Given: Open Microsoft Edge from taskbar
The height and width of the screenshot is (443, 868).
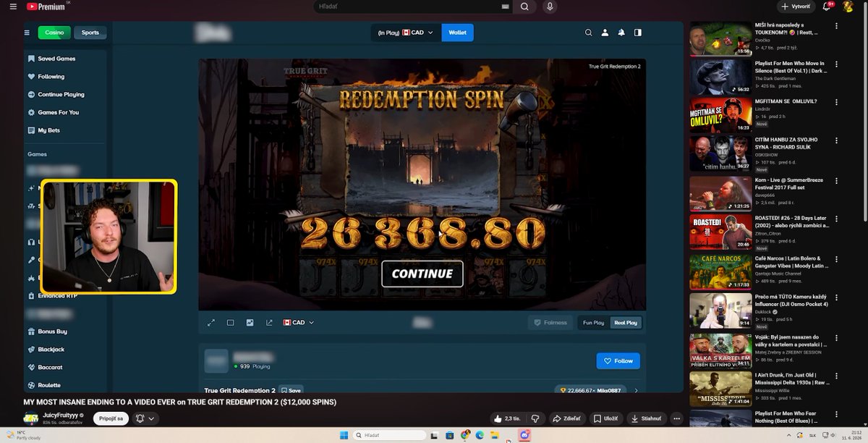Looking at the screenshot, I should point(479,435).
